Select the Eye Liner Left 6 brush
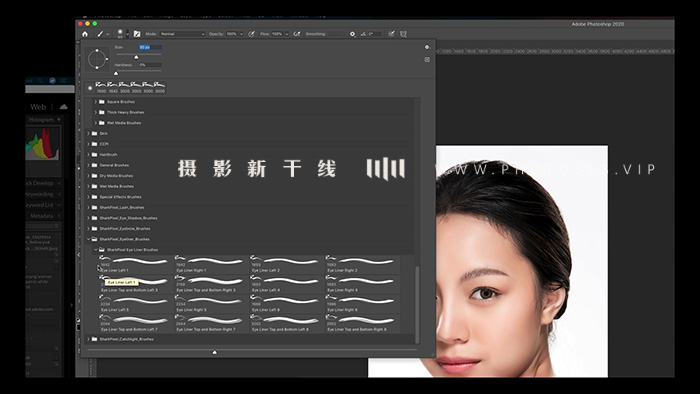The image size is (700, 394). tap(286, 303)
